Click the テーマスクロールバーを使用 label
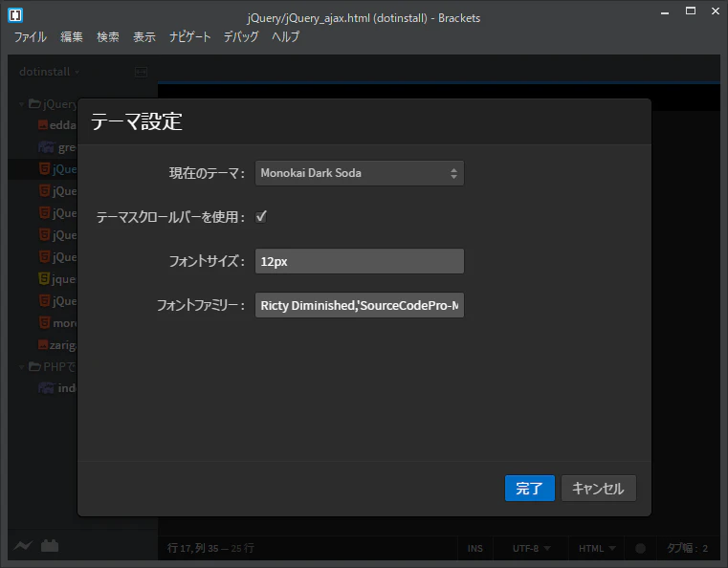Screen dimensions: 728x568 170,217
